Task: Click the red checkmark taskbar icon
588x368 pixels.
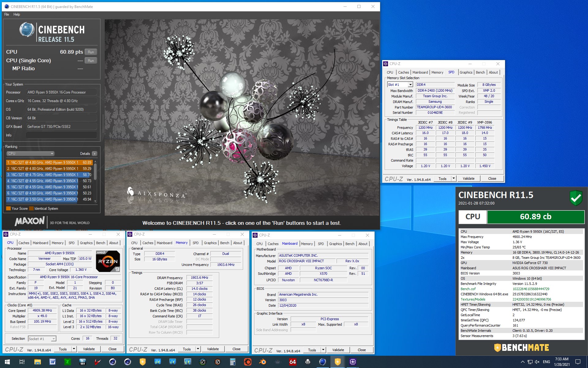Action: [97, 362]
